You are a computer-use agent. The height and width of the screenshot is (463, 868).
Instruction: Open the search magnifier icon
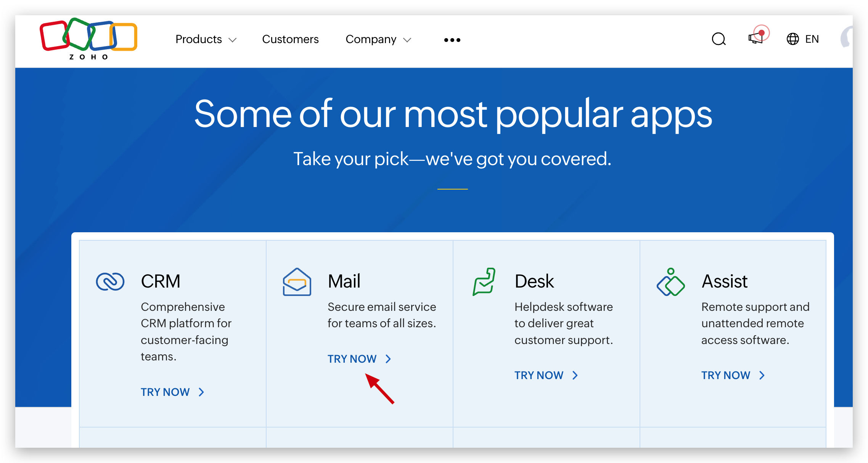(719, 39)
